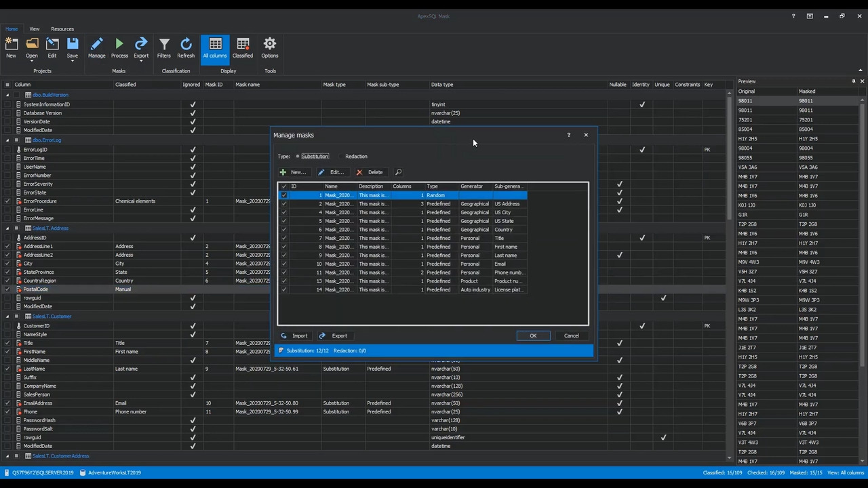Switch display to Classified columns icon
The height and width of the screenshot is (488, 868).
(x=243, y=43)
